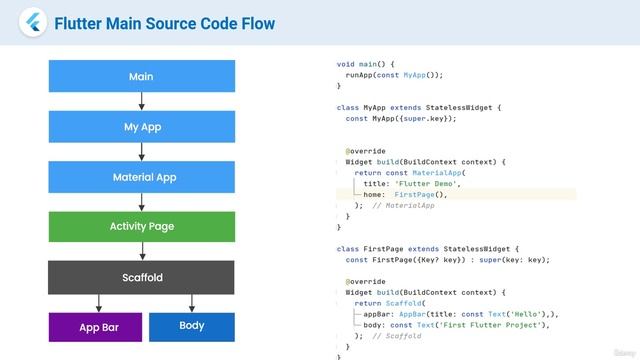
Task: Click the '@override' annotation above MaterialApp build
Action: pyautogui.click(x=365, y=151)
